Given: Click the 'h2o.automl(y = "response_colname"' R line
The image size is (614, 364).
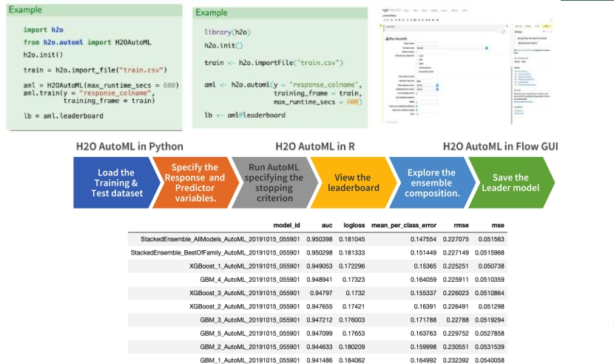Looking at the screenshot, I should click(x=283, y=84).
